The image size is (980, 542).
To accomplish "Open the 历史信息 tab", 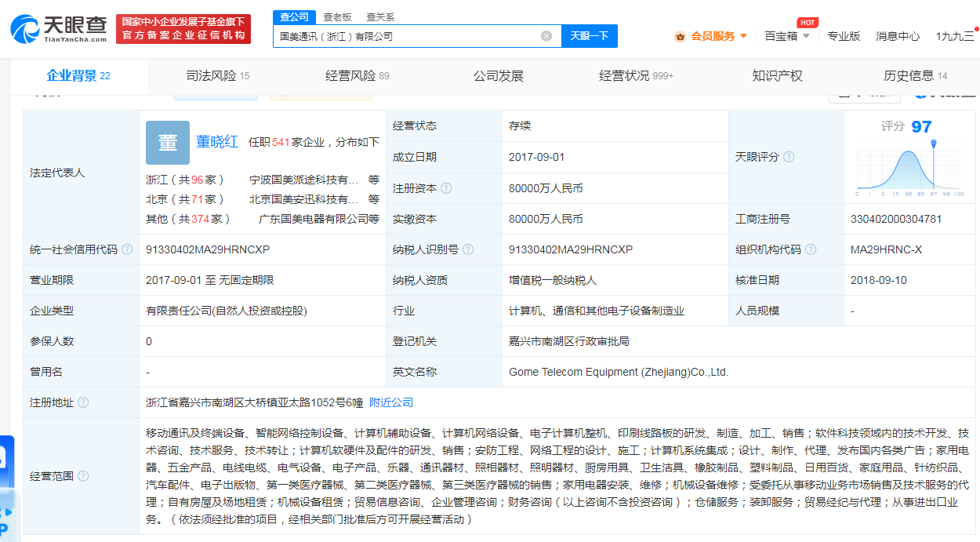I will tap(916, 76).
